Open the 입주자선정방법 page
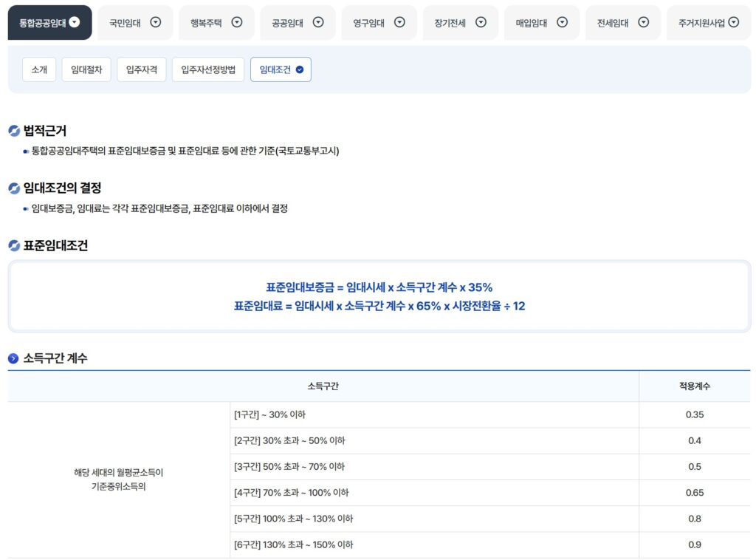This screenshot has width=756, height=560. point(208,69)
